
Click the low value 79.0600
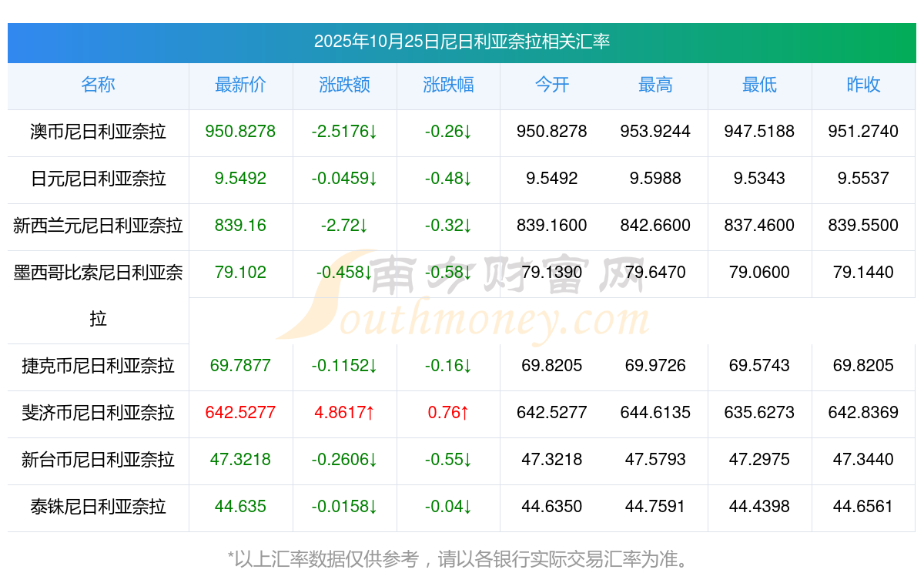pos(759,273)
